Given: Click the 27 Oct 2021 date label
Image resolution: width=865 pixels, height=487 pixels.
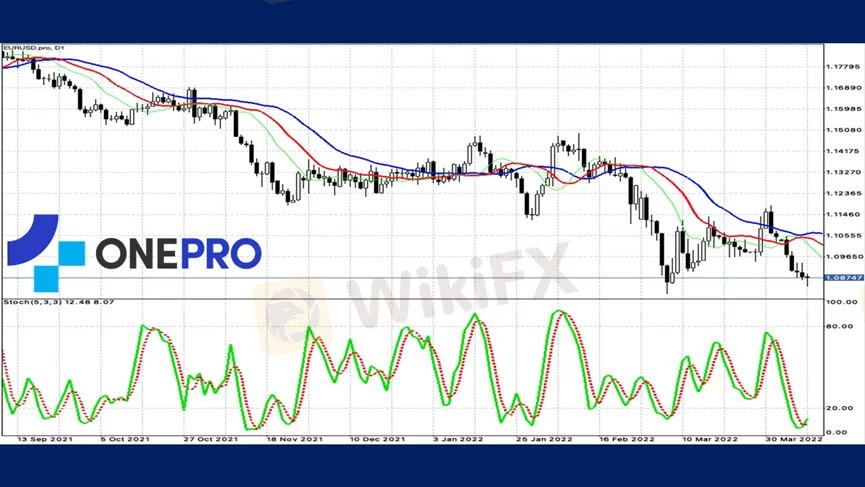Looking at the screenshot, I should point(211,440).
